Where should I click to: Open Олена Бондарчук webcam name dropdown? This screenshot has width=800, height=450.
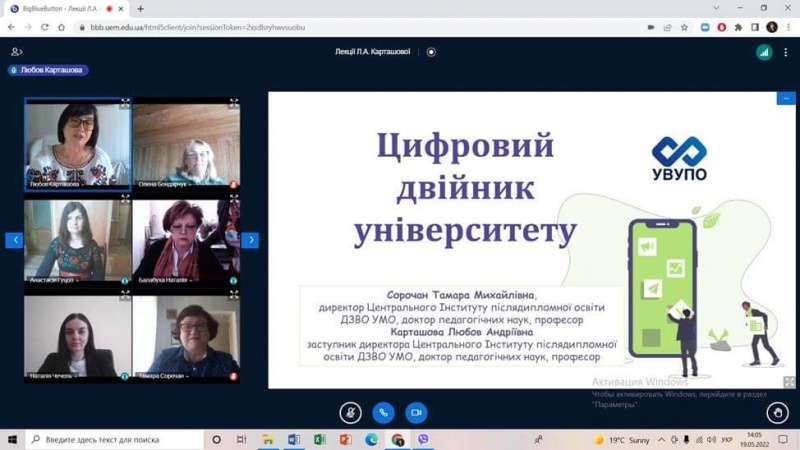point(182,184)
